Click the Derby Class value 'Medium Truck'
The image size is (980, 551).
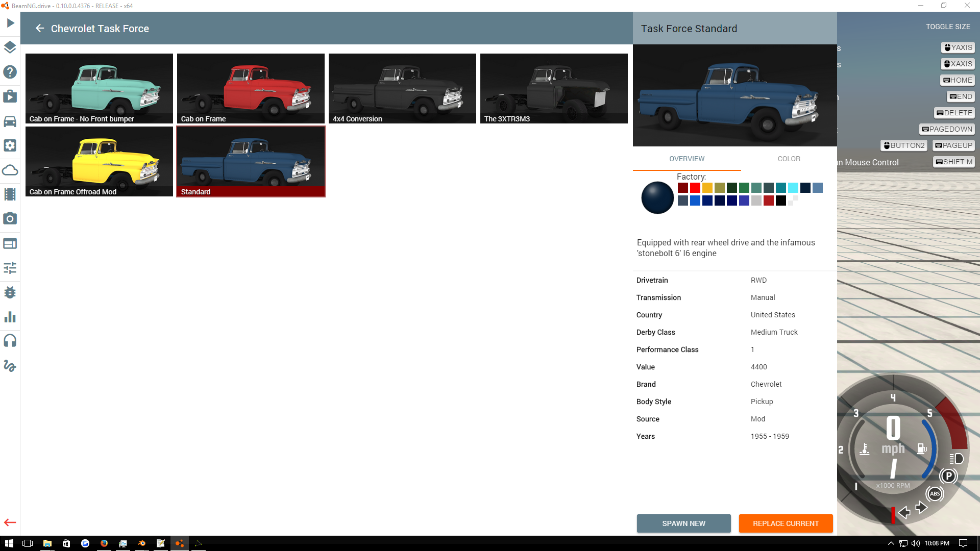(774, 332)
